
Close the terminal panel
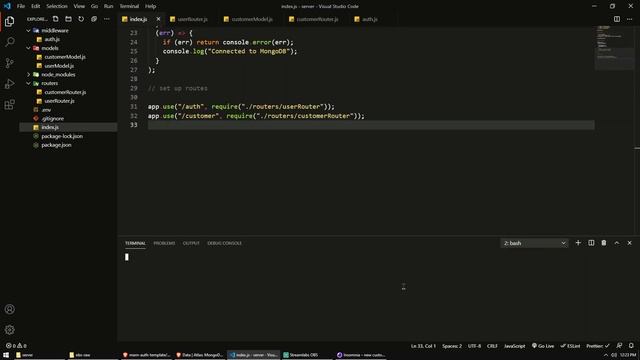click(629, 243)
